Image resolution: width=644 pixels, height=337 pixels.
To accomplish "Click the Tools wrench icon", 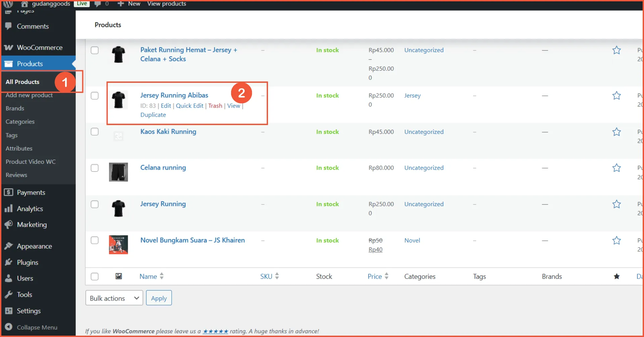I will click(9, 294).
